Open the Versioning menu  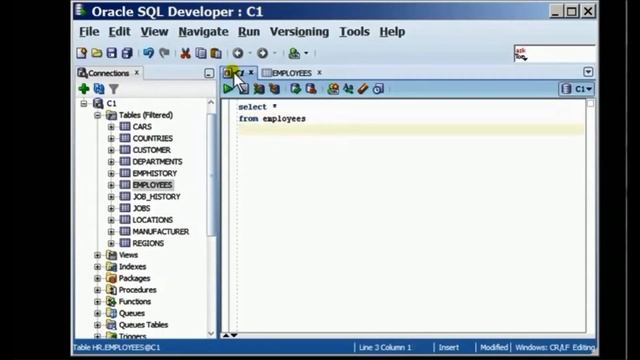point(299,31)
